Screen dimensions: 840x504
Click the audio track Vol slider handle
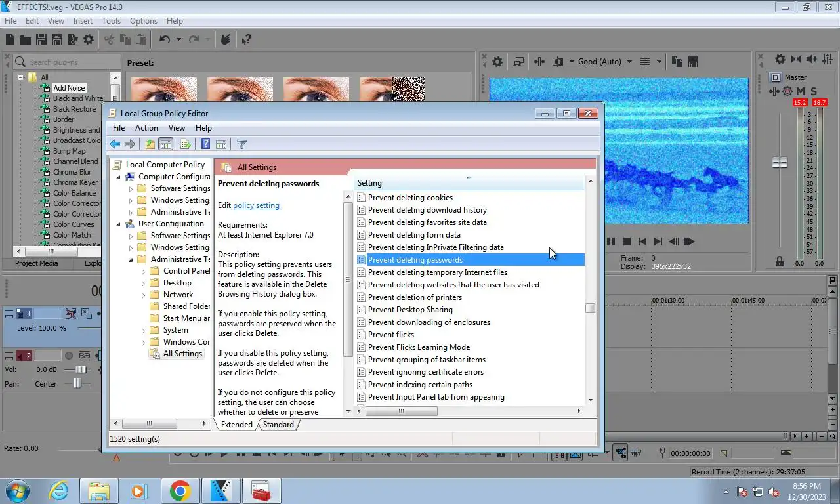[x=81, y=369]
